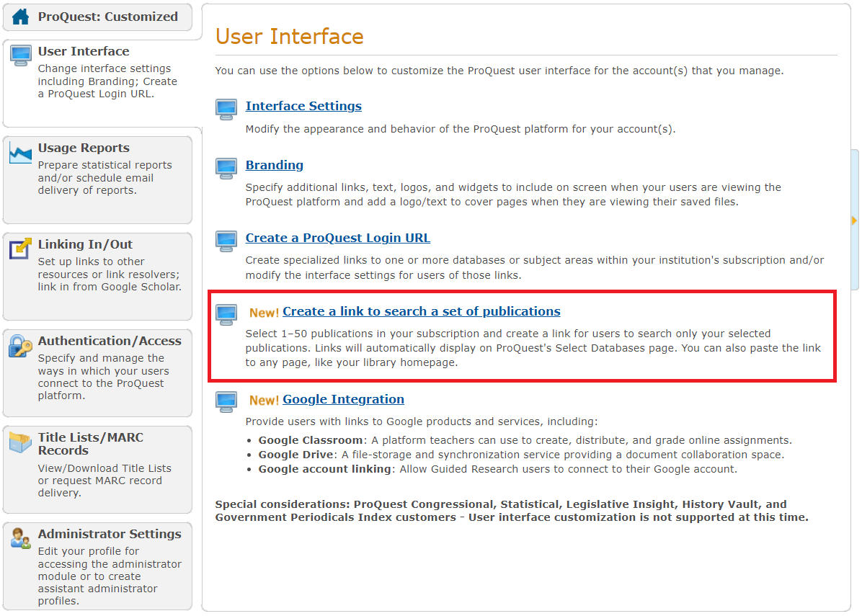Viewport: 862px width, 616px height.
Task: Open Create a link to search a set of publications
Action: 422,311
